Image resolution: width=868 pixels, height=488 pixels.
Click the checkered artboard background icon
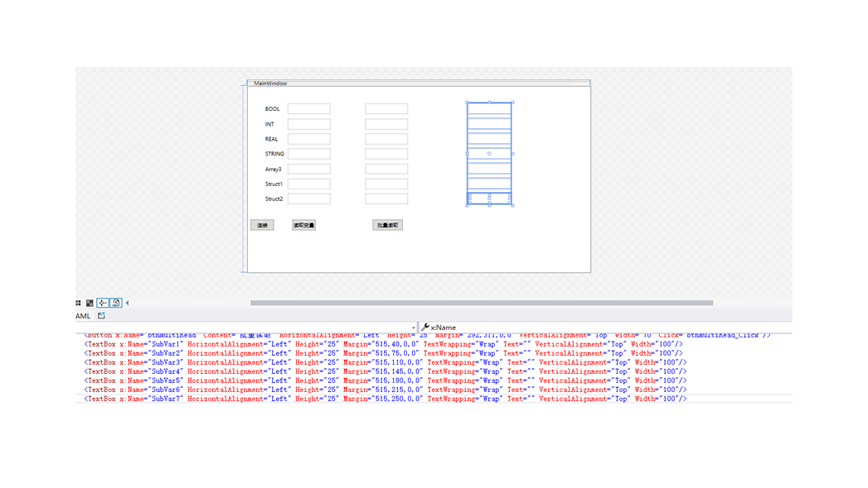coord(90,303)
